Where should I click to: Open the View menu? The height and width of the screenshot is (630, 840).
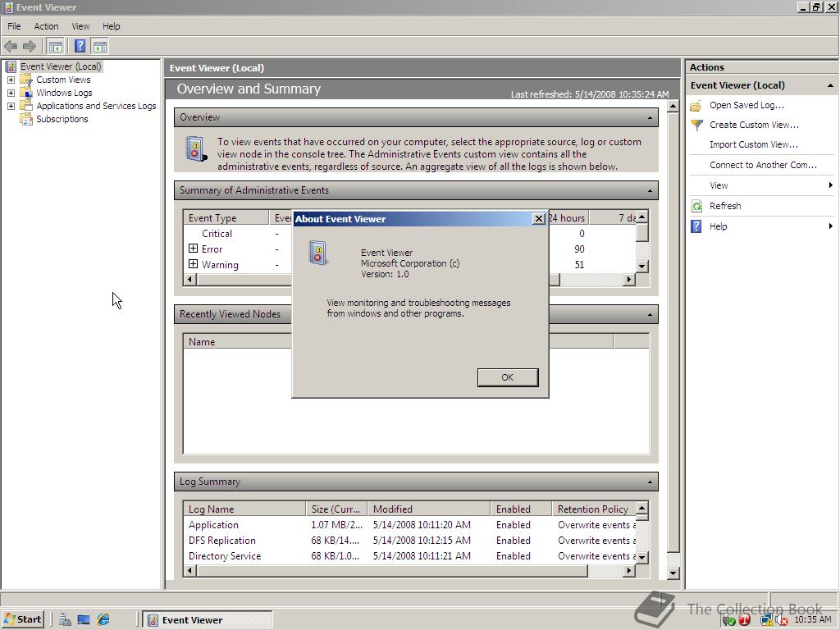81,26
